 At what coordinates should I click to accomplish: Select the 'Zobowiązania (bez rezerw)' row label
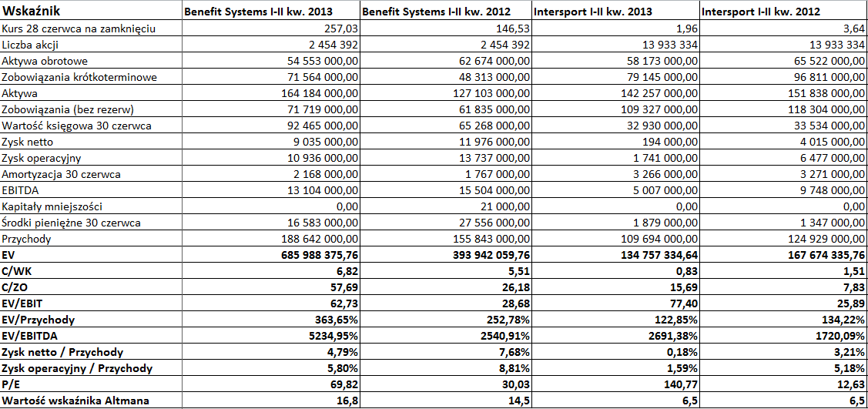tap(91, 109)
